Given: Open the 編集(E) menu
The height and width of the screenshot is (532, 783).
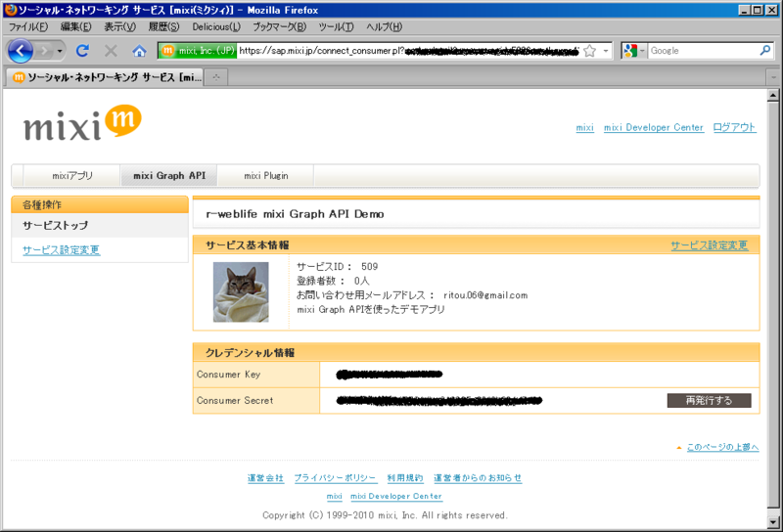Looking at the screenshot, I should [x=76, y=27].
